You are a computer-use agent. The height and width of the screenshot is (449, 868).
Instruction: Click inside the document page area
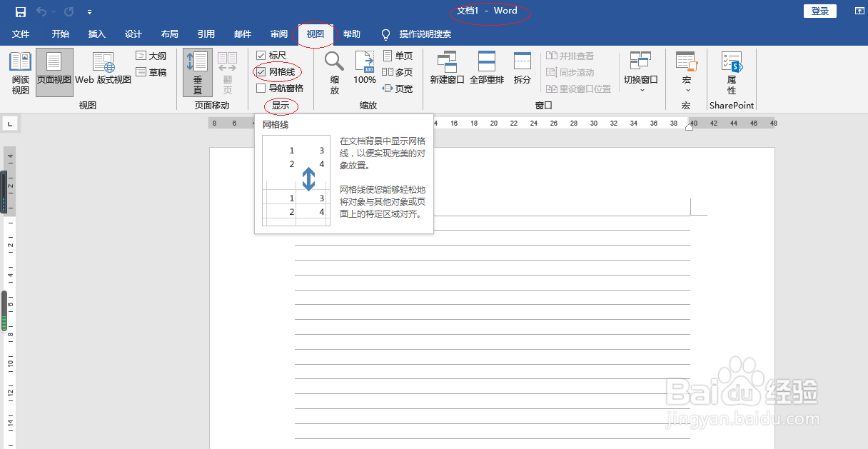492,298
